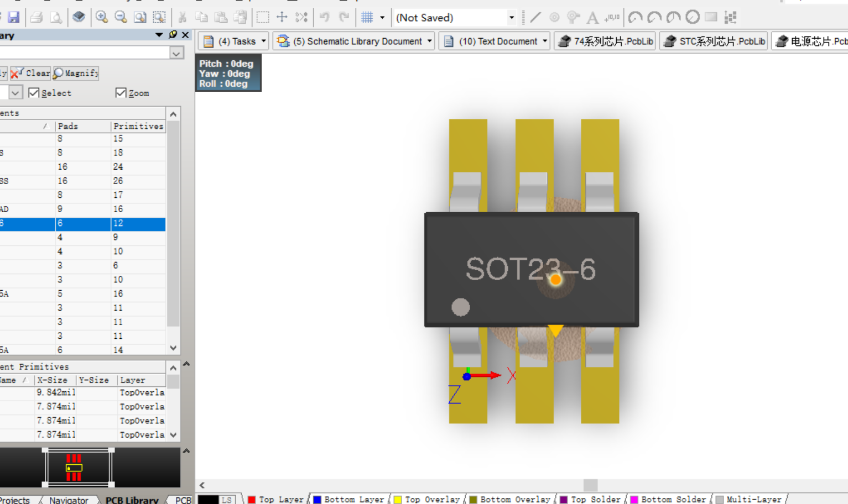Switch to 电源芯片 PcbLib document tab

pyautogui.click(x=810, y=41)
